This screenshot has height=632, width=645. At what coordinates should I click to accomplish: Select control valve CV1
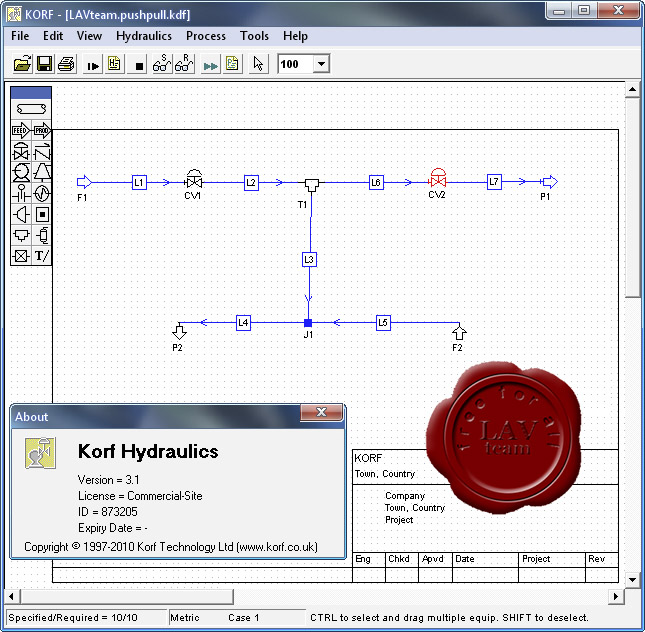(194, 179)
